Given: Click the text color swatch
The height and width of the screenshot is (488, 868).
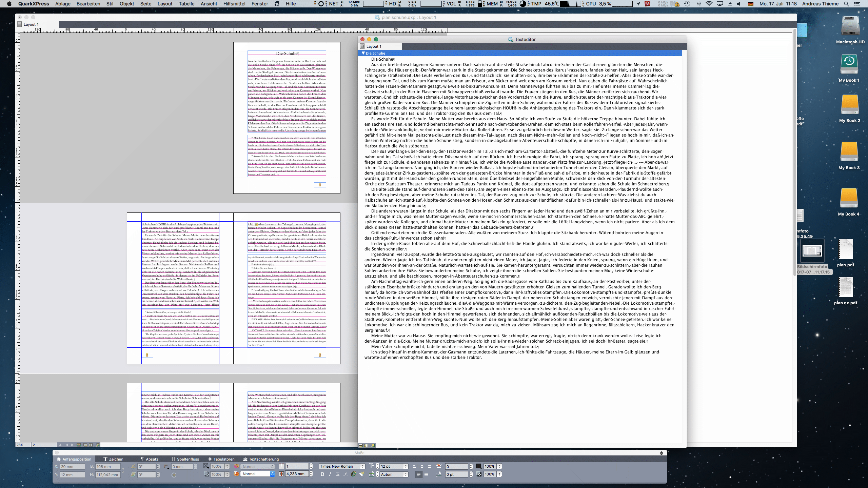Looking at the screenshot, I should tap(479, 466).
